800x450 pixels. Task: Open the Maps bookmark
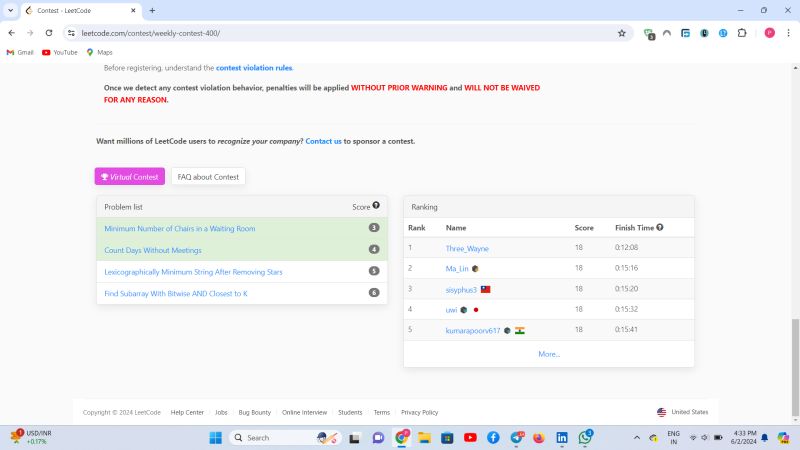click(99, 52)
